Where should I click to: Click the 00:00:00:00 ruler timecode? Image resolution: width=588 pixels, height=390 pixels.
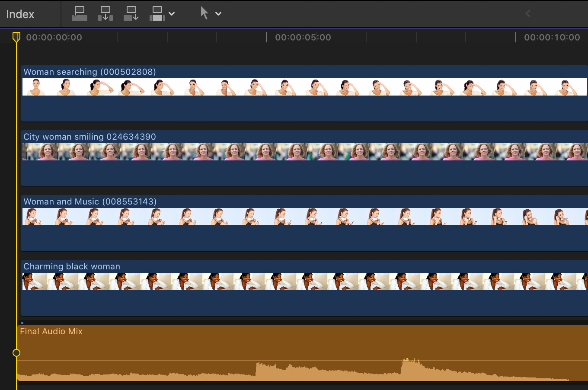[54, 38]
